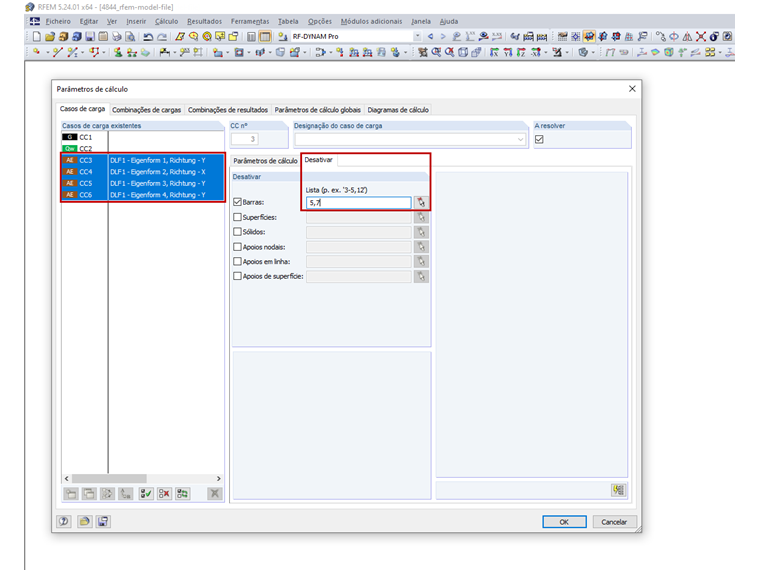Select CC4 Eigenform 2 load case
This screenshot has width=760, height=570.
point(143,172)
